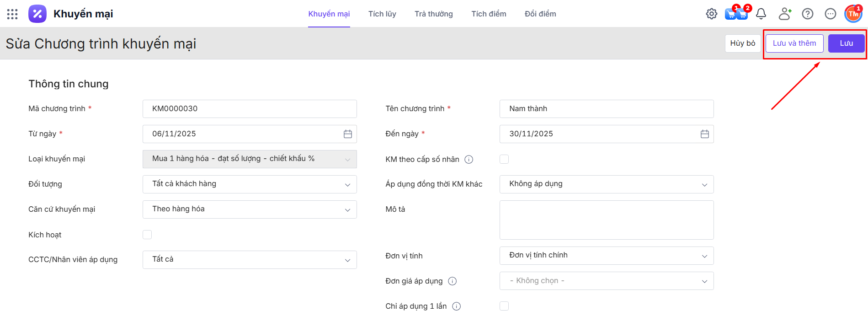This screenshot has width=868, height=311.
Task: Click the chat bubble more icon
Action: pyautogui.click(x=830, y=14)
